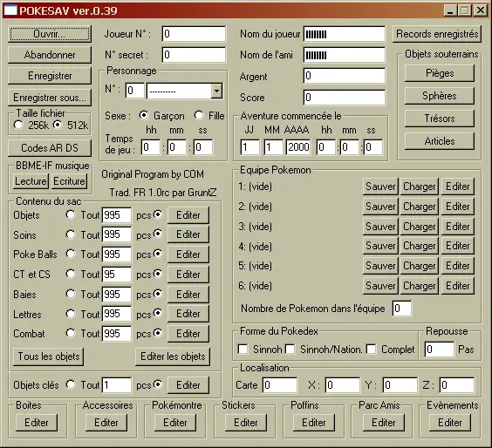Select the 256k file size option
This screenshot has height=448, width=492.
click(18, 126)
